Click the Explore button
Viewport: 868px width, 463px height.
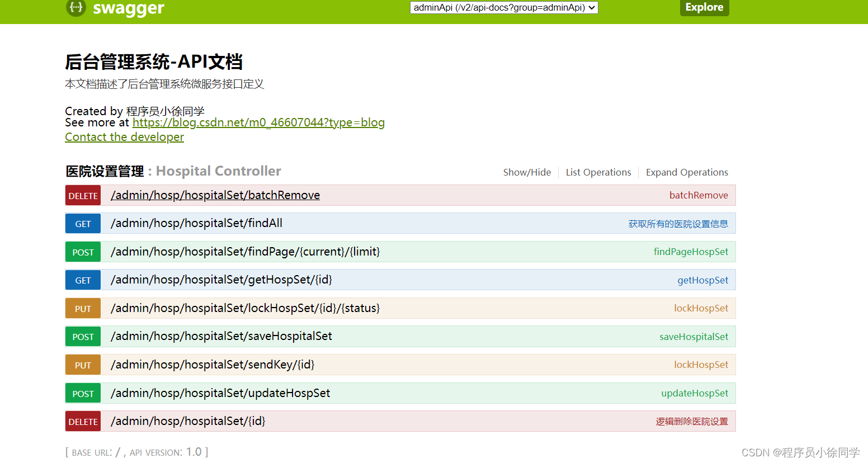pyautogui.click(x=704, y=7)
